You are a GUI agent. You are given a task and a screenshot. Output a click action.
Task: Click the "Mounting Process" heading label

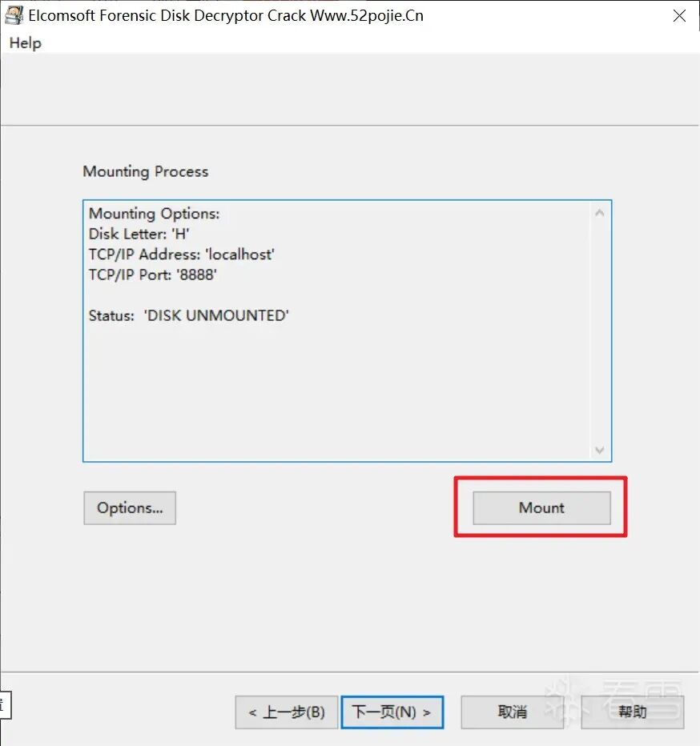point(145,171)
